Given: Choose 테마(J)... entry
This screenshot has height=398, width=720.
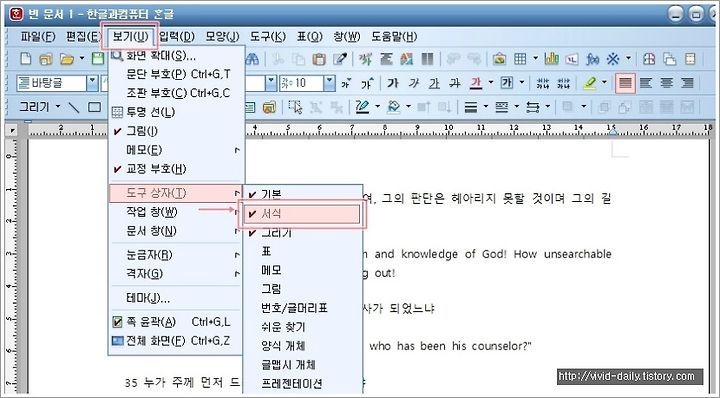Looking at the screenshot, I should (x=174, y=298).
